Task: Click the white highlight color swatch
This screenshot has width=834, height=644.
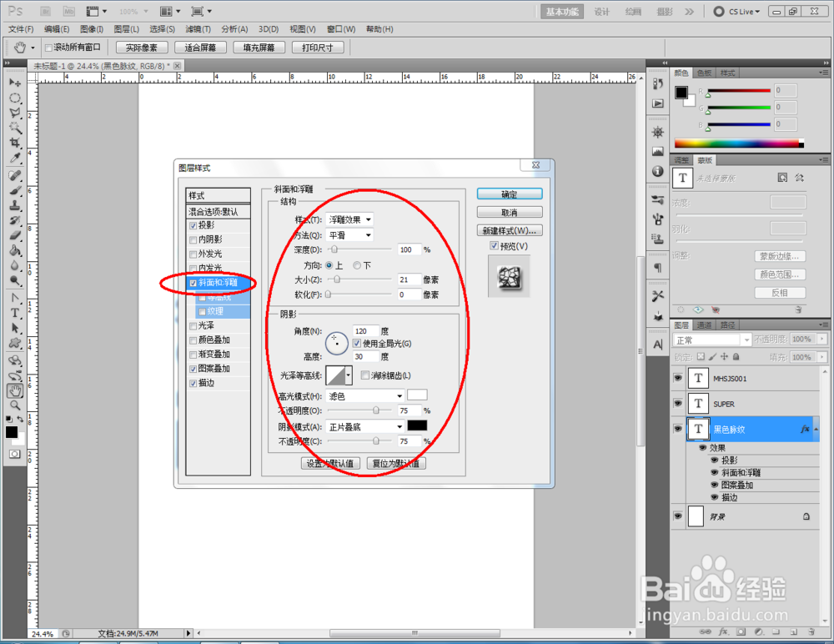Action: [x=417, y=395]
